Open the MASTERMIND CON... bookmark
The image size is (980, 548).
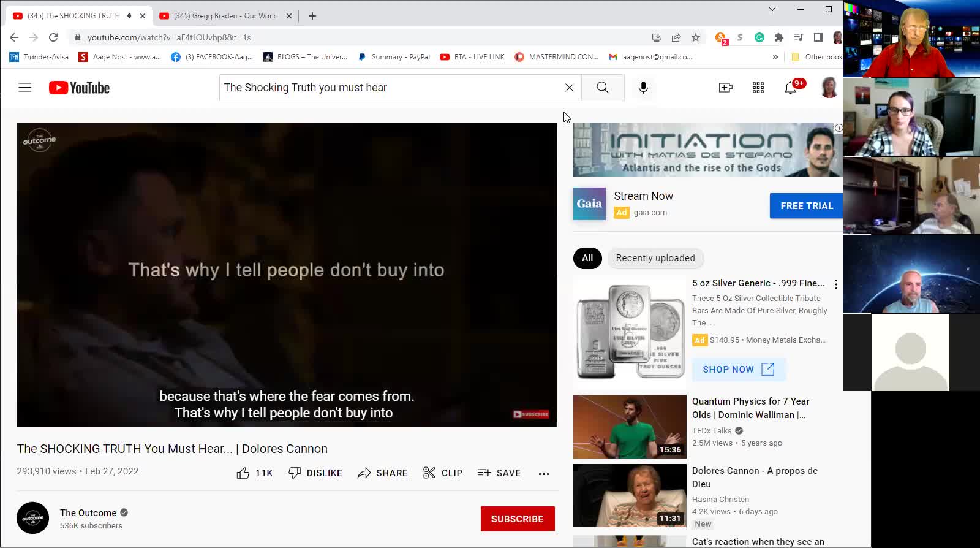pyautogui.click(x=556, y=57)
